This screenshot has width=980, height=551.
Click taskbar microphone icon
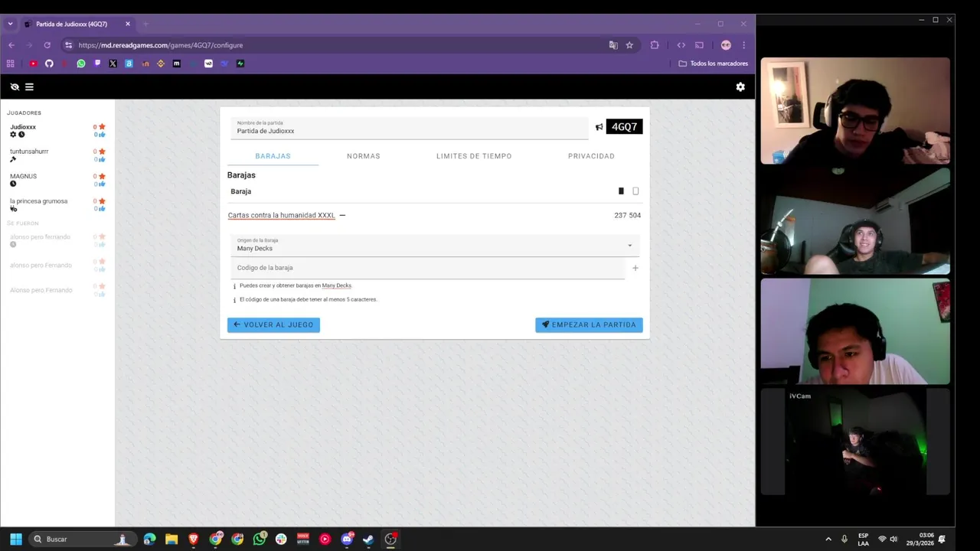844,539
